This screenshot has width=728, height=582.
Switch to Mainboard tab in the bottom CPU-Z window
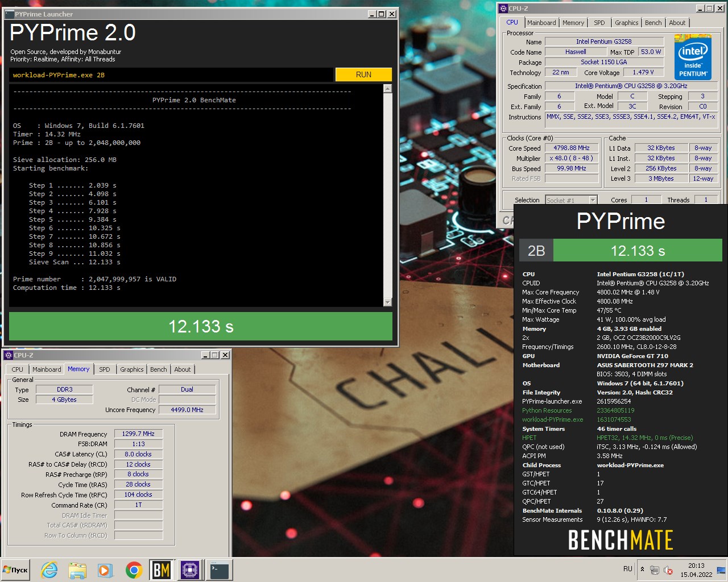pos(47,369)
